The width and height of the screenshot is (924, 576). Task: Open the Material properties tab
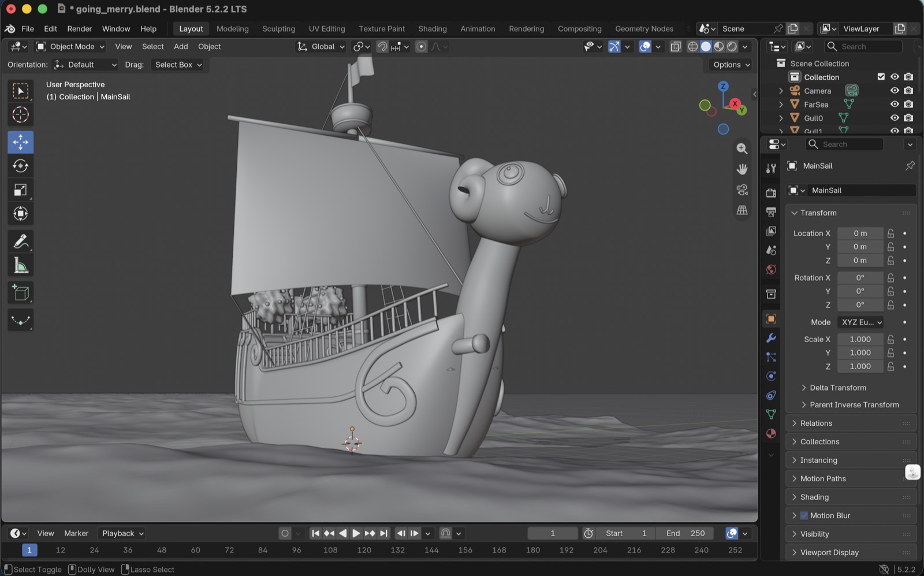click(x=771, y=433)
